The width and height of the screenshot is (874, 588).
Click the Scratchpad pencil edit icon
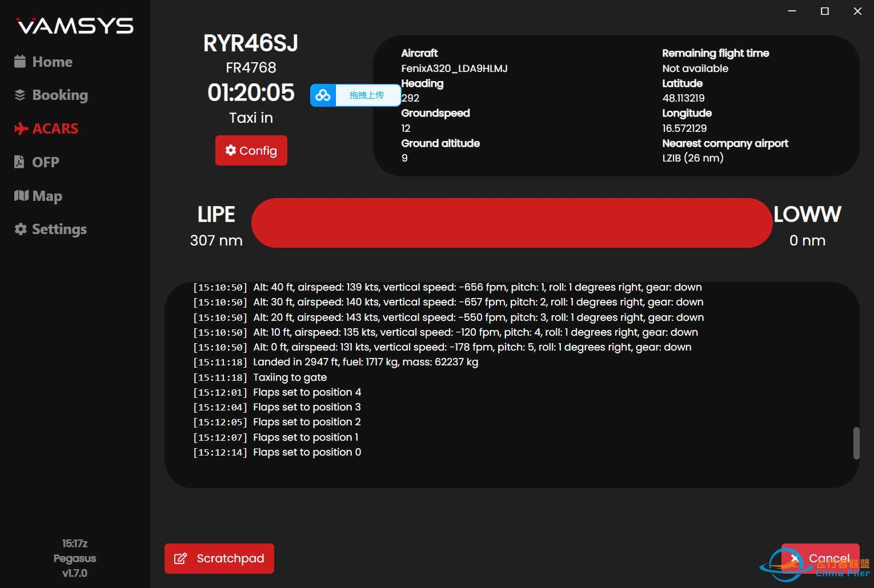click(x=181, y=558)
